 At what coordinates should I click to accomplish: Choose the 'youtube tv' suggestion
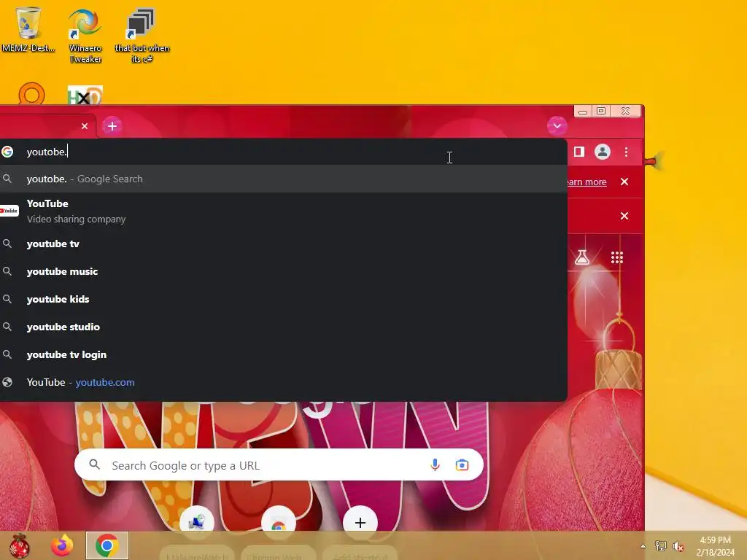tap(284, 244)
